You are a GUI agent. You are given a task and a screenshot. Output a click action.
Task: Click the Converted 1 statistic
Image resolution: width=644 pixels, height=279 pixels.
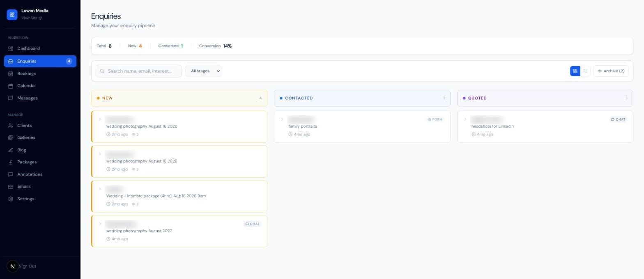tap(170, 46)
